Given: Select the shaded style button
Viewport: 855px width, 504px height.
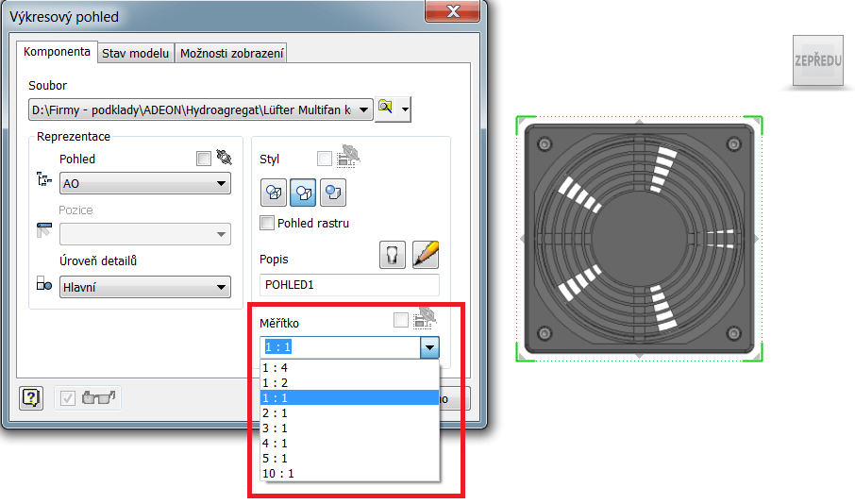Looking at the screenshot, I should [x=332, y=193].
